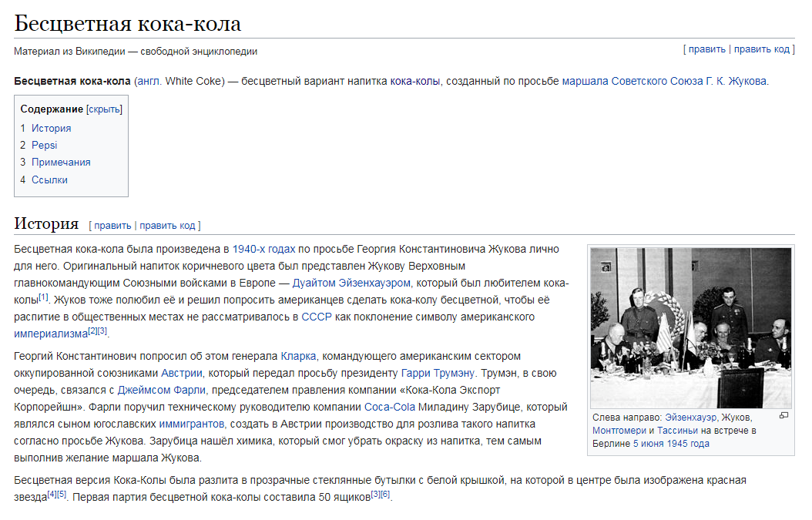Image resolution: width=812 pixels, height=520 pixels.
Task: Open 'Гарри Трумэну' link
Action: click(438, 374)
